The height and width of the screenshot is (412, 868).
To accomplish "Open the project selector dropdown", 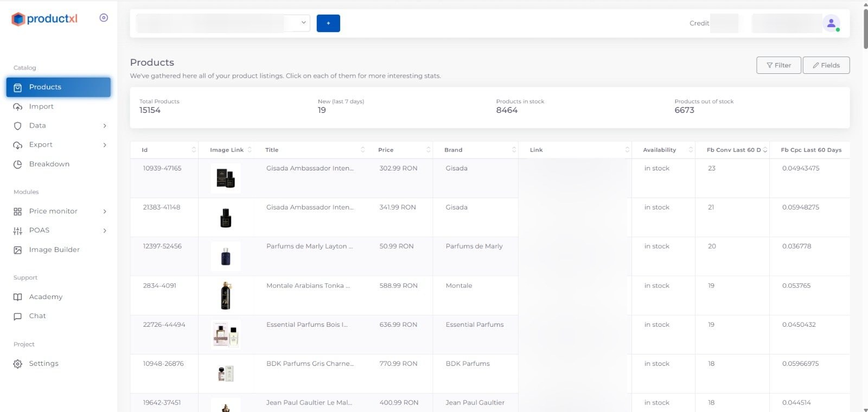I will pos(223,23).
